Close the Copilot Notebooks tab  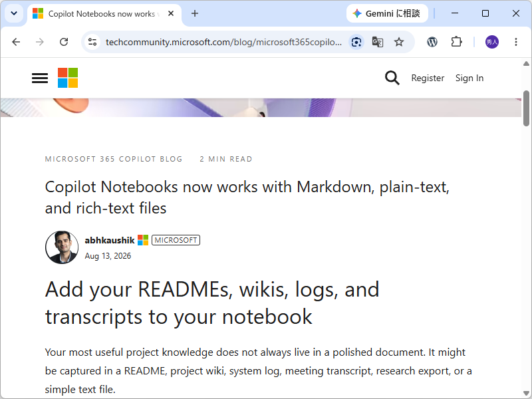(x=171, y=13)
